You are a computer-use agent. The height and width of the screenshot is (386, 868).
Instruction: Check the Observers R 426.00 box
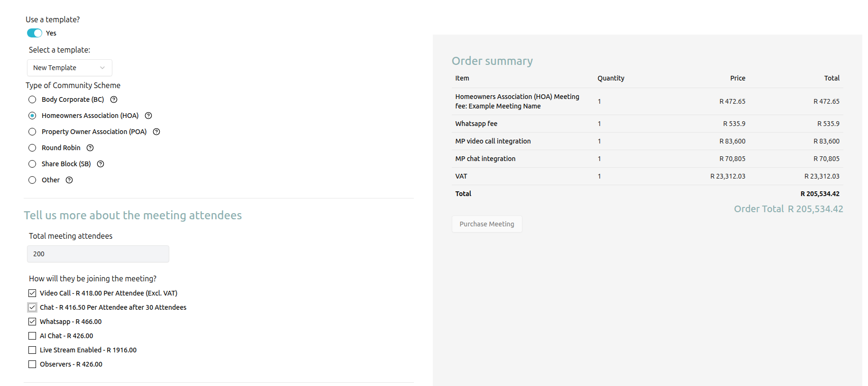click(32, 364)
